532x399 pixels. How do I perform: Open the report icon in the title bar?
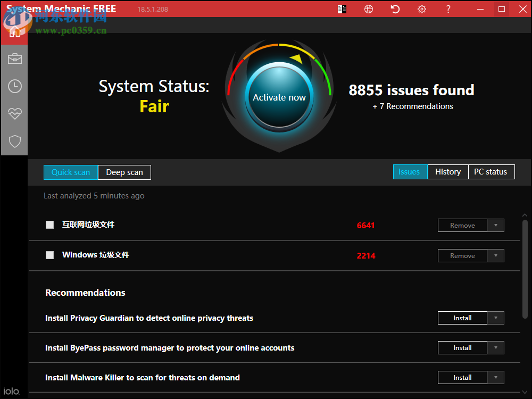click(342, 9)
